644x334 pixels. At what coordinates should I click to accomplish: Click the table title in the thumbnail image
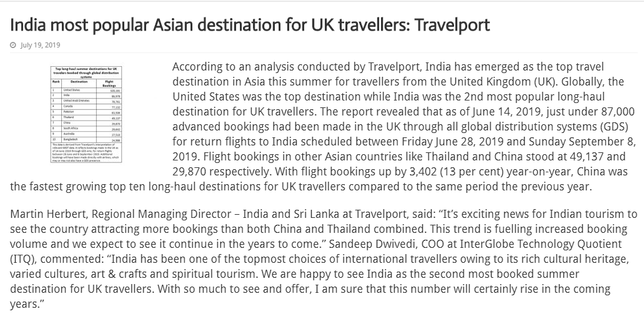[86, 72]
